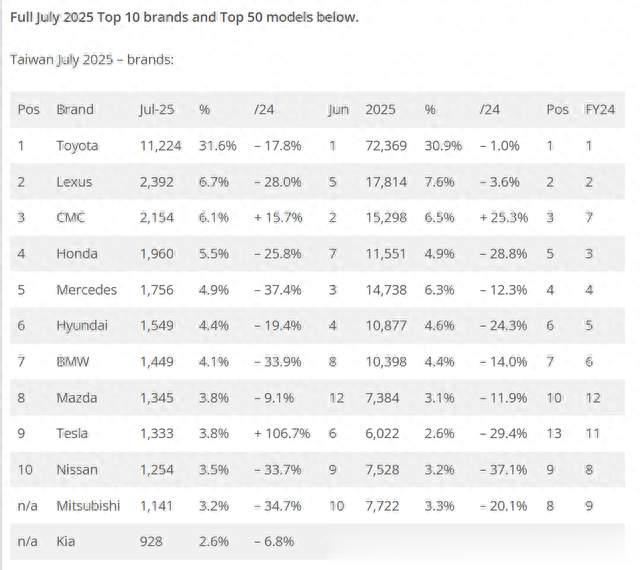This screenshot has width=640, height=570.
Task: Click Toyota's July sales figure 11,224
Action: [x=160, y=145]
